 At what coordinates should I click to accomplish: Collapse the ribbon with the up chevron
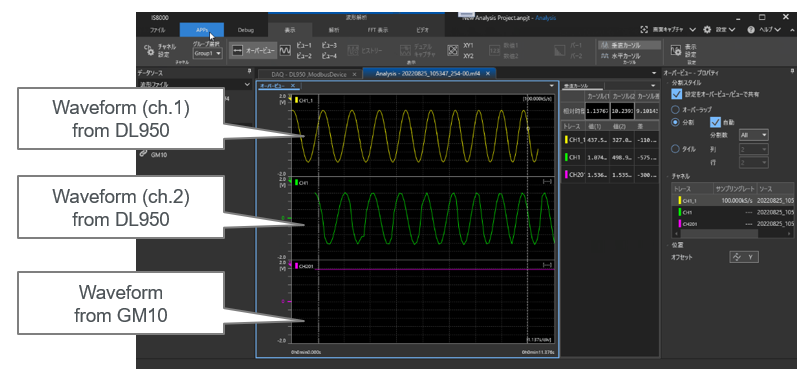click(x=792, y=30)
